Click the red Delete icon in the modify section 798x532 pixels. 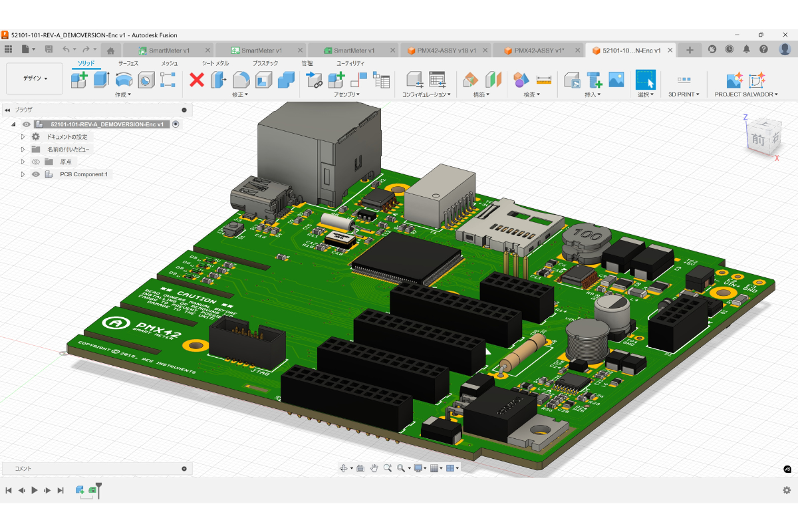tap(196, 81)
